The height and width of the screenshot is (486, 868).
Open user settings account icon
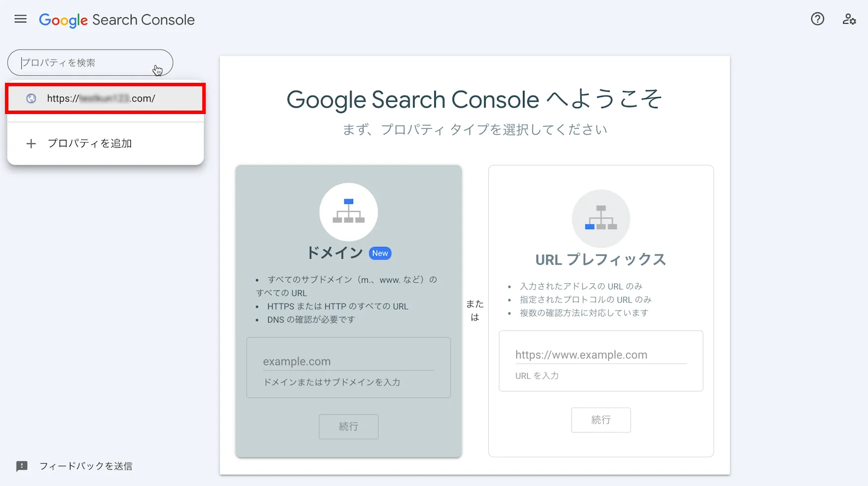click(x=849, y=19)
